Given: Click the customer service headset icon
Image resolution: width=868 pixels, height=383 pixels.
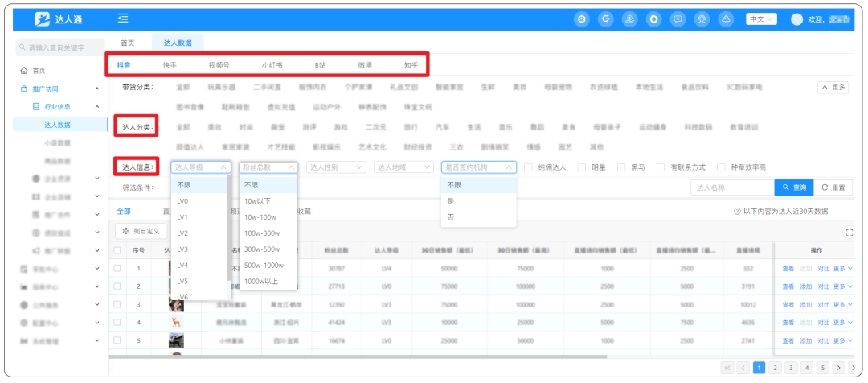Looking at the screenshot, I should [x=702, y=19].
